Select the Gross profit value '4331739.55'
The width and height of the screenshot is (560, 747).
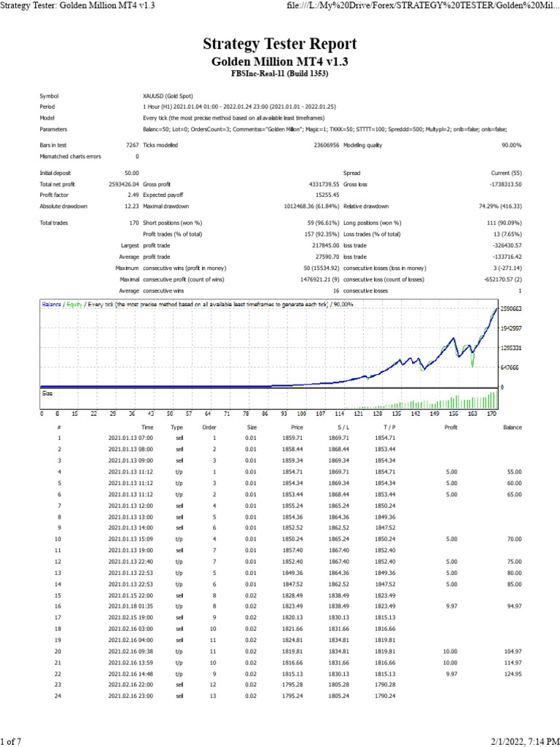(x=324, y=185)
